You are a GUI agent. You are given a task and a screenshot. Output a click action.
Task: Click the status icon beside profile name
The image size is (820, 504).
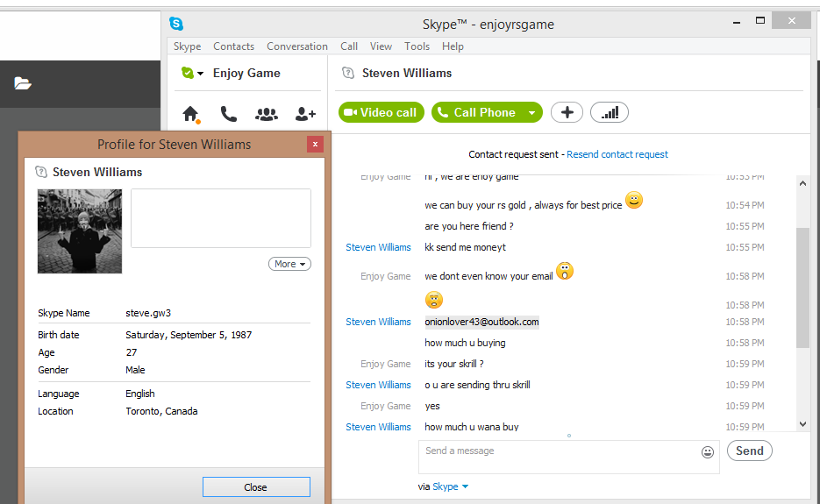click(x=41, y=172)
